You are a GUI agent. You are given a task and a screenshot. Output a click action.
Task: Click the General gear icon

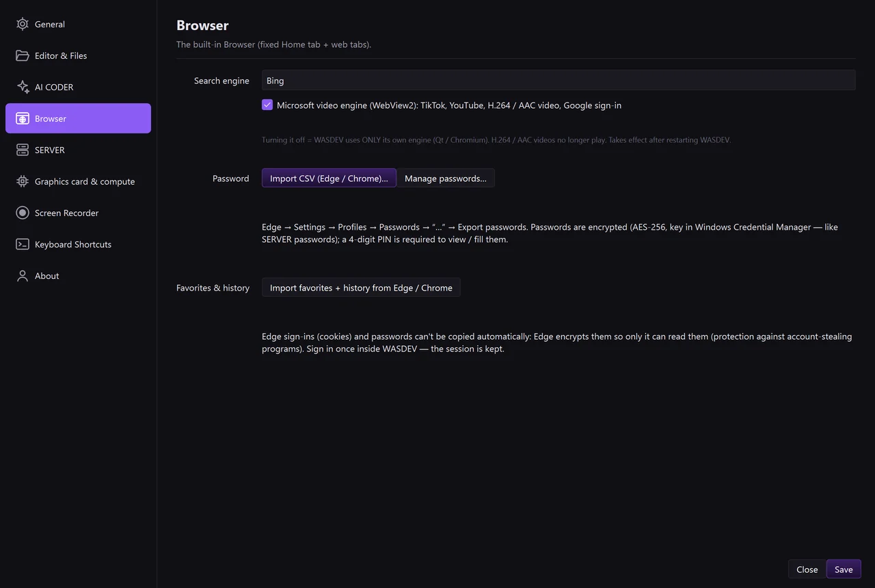[x=23, y=24]
